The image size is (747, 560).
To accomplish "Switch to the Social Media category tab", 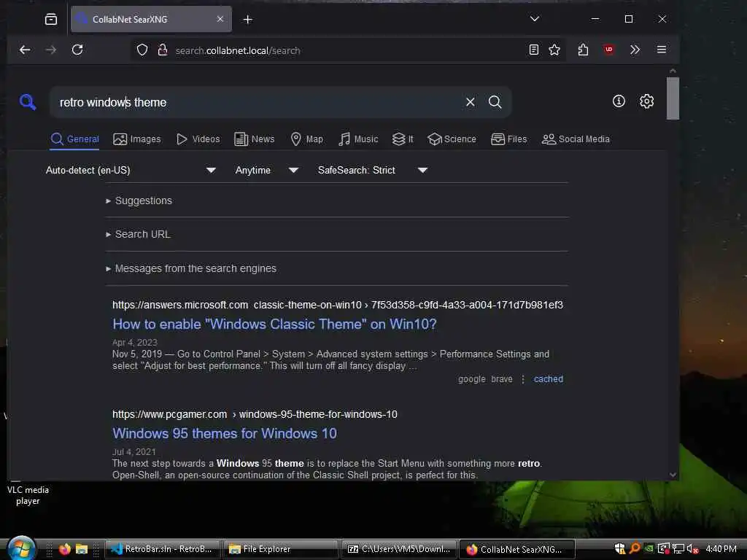I will click(576, 139).
